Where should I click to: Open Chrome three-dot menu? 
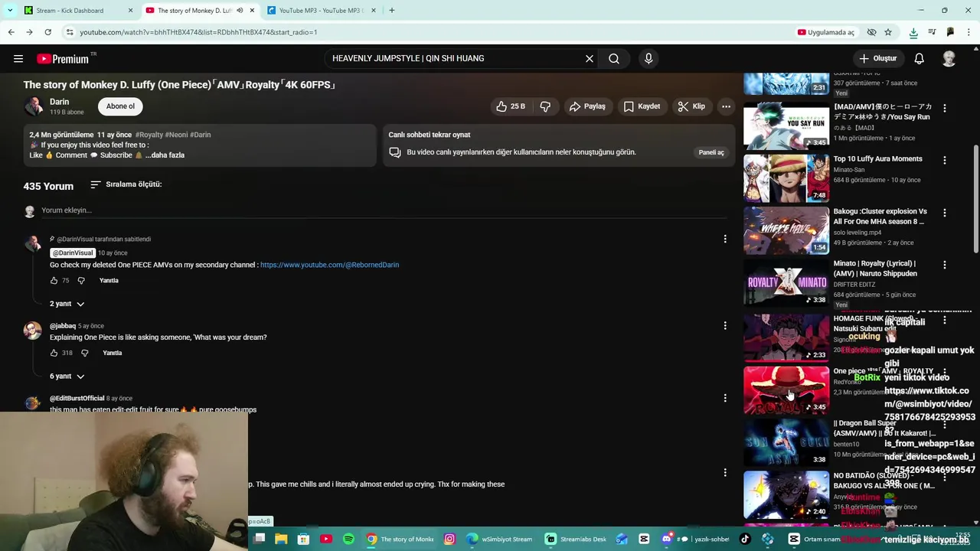coord(969,32)
